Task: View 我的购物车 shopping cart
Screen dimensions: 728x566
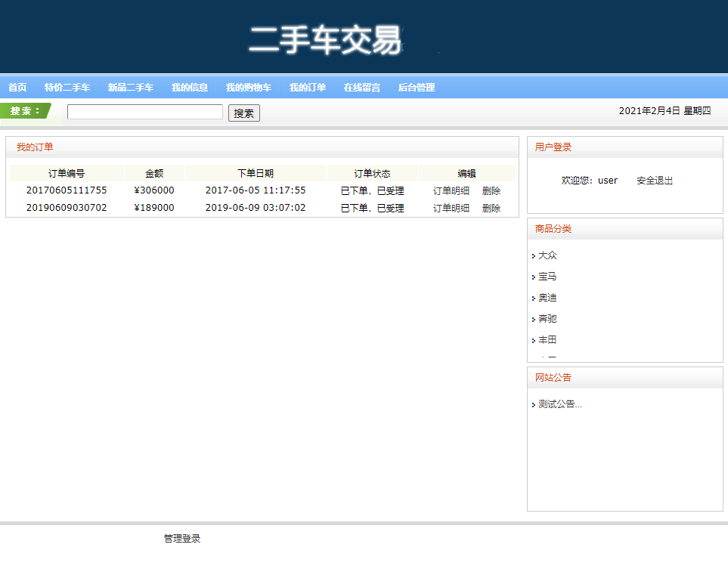Action: click(x=248, y=87)
